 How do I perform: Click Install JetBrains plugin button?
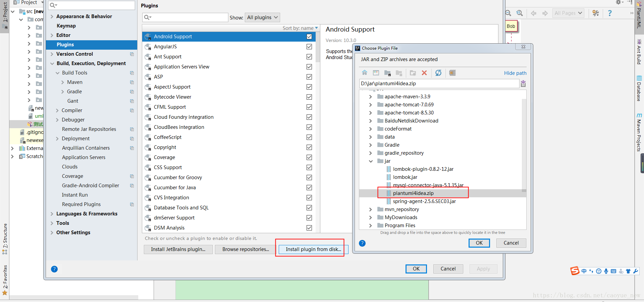coord(178,249)
